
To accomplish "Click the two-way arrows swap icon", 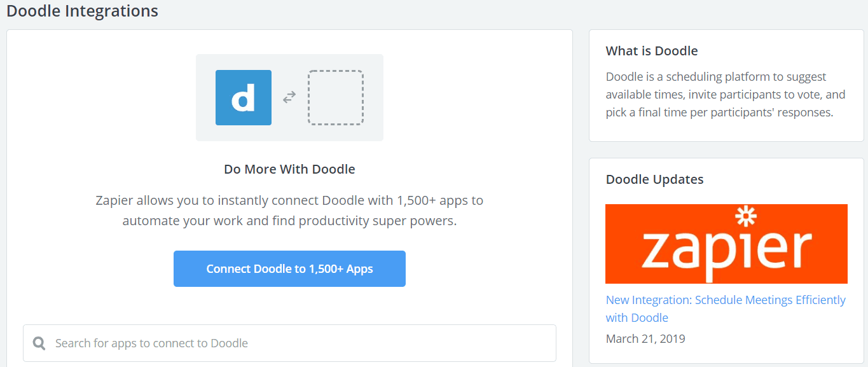I will point(289,97).
